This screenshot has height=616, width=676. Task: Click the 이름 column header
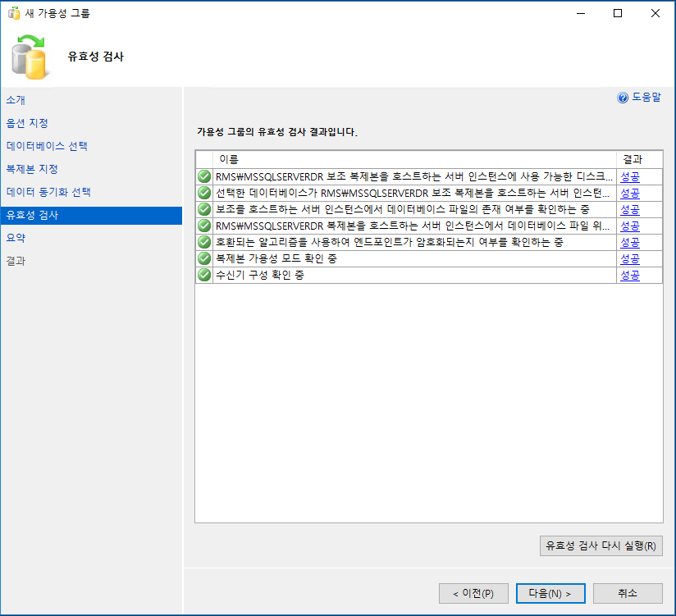(414, 159)
